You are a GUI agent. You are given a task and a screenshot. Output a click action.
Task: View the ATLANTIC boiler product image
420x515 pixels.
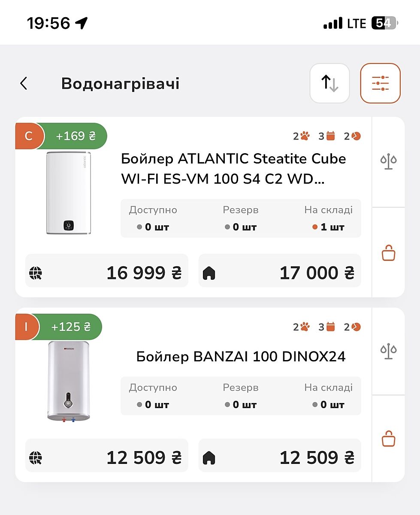point(69,193)
